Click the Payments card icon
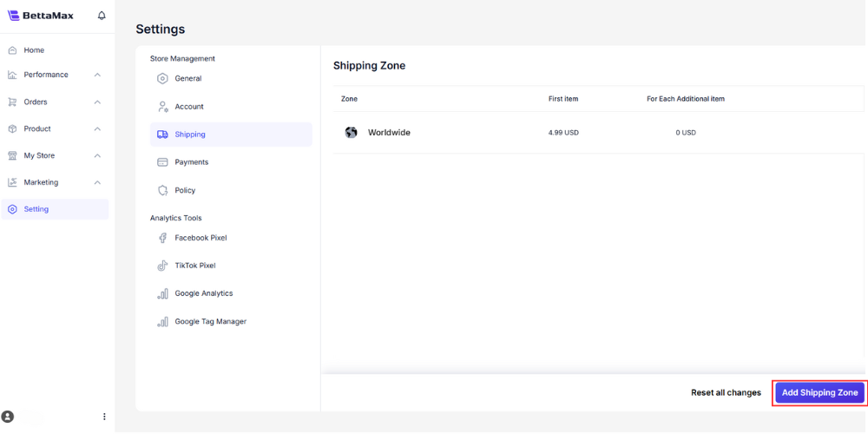Image resolution: width=868 pixels, height=434 pixels. [163, 162]
